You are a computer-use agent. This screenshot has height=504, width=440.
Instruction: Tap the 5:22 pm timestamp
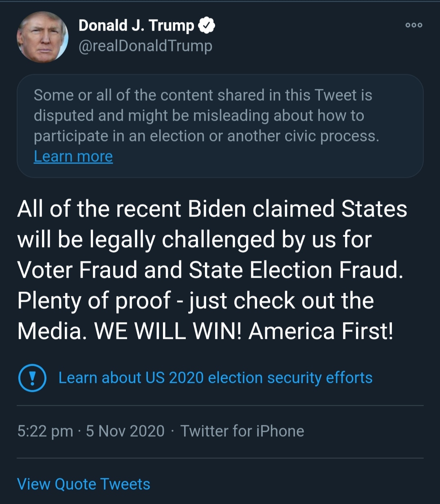[x=45, y=431]
